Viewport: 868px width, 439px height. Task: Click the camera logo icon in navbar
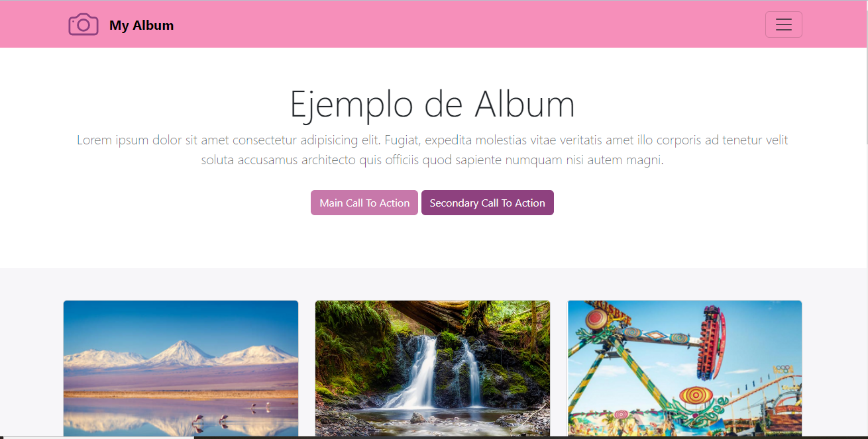click(x=83, y=24)
